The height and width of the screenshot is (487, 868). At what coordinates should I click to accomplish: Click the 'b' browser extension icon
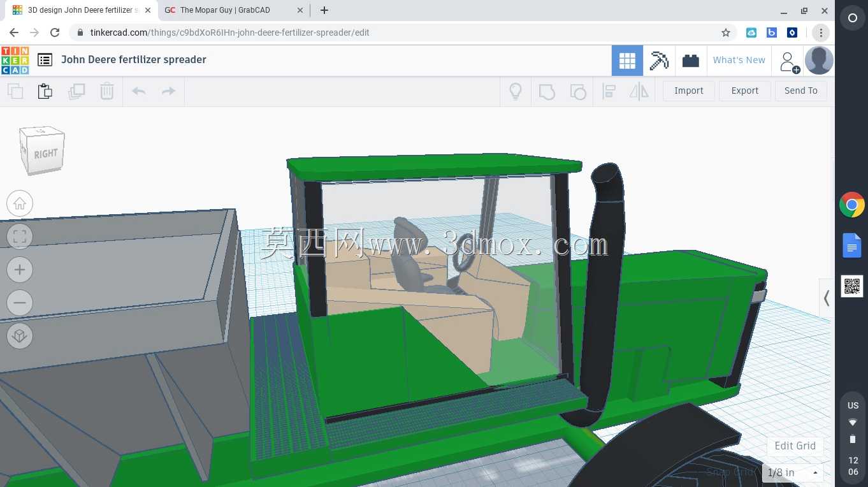coord(772,33)
